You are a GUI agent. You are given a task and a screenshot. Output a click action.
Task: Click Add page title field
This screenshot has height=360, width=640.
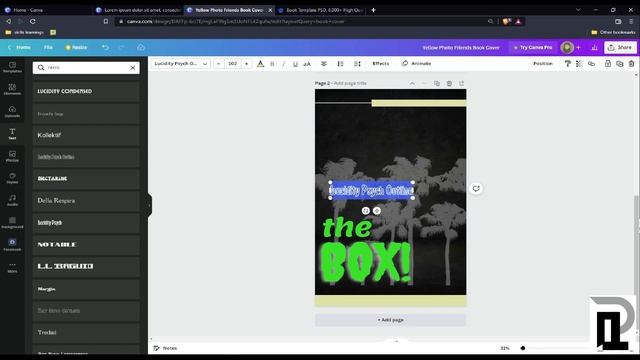(350, 83)
